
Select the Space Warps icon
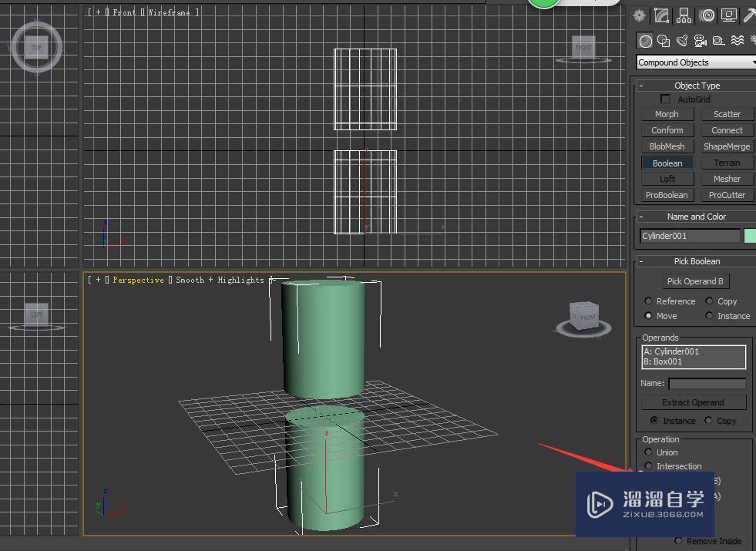click(738, 40)
